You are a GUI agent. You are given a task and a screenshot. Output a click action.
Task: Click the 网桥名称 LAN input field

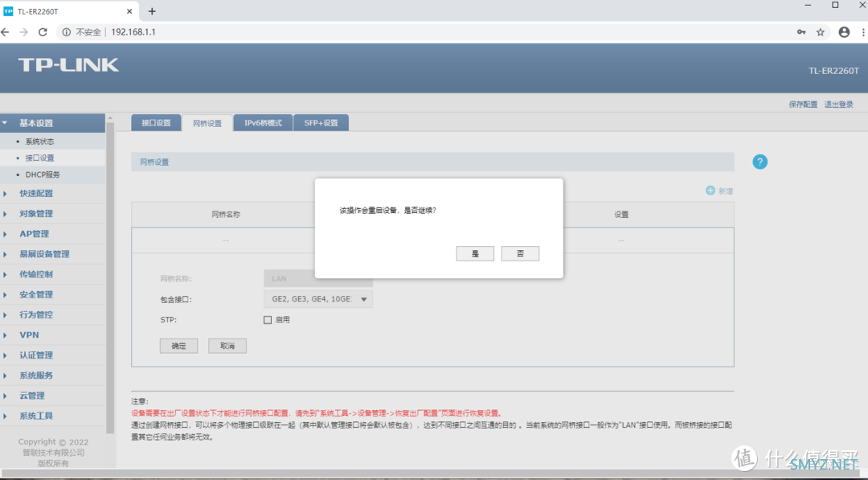click(x=317, y=278)
